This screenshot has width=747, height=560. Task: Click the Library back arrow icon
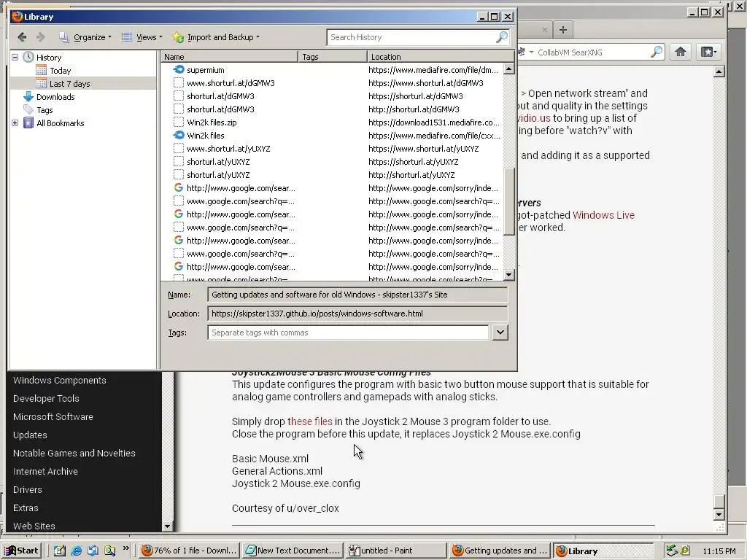coord(22,37)
